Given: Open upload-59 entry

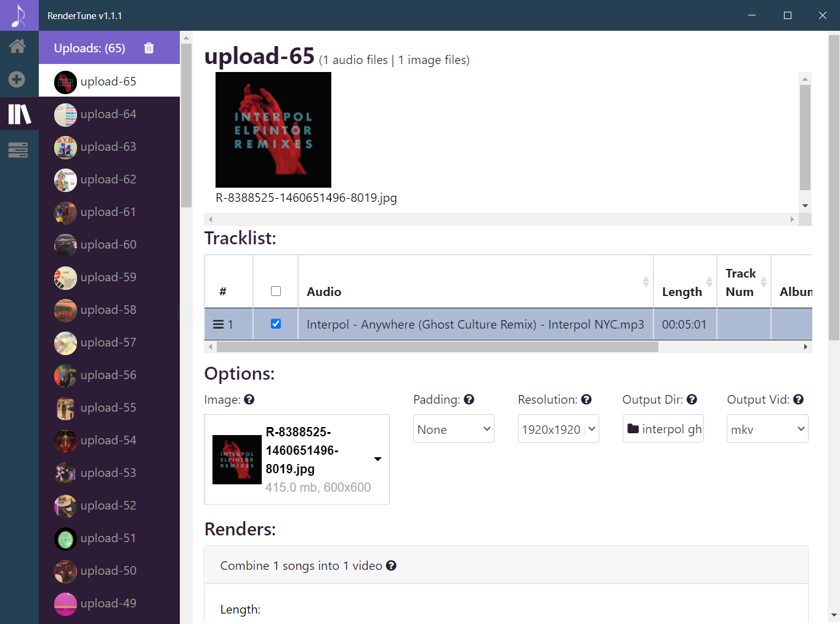Looking at the screenshot, I should [109, 277].
